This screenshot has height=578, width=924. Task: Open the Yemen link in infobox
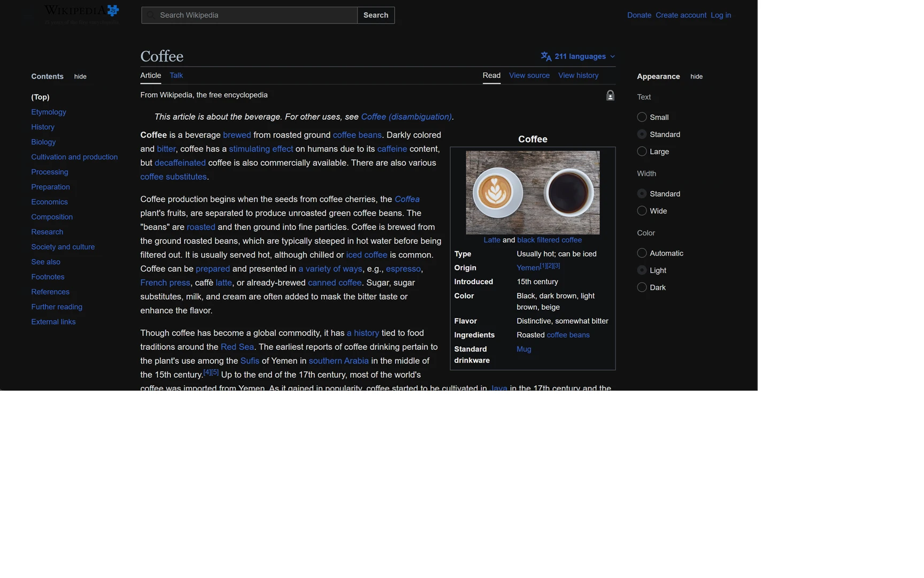528,268
